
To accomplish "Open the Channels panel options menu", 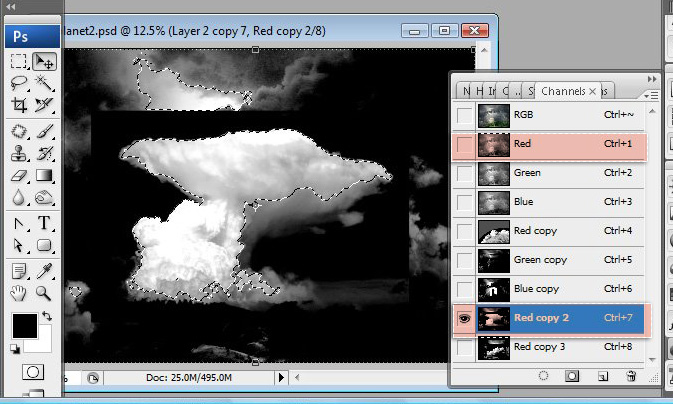I will point(651,95).
